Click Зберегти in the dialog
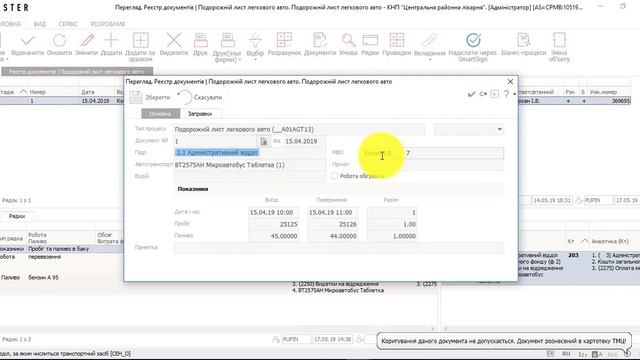640x360 pixels. 150,98
